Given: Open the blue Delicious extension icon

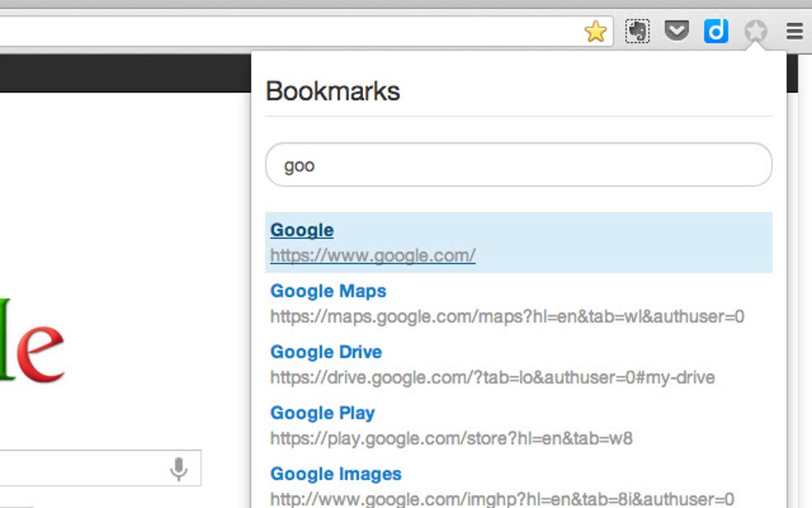Looking at the screenshot, I should [x=715, y=31].
